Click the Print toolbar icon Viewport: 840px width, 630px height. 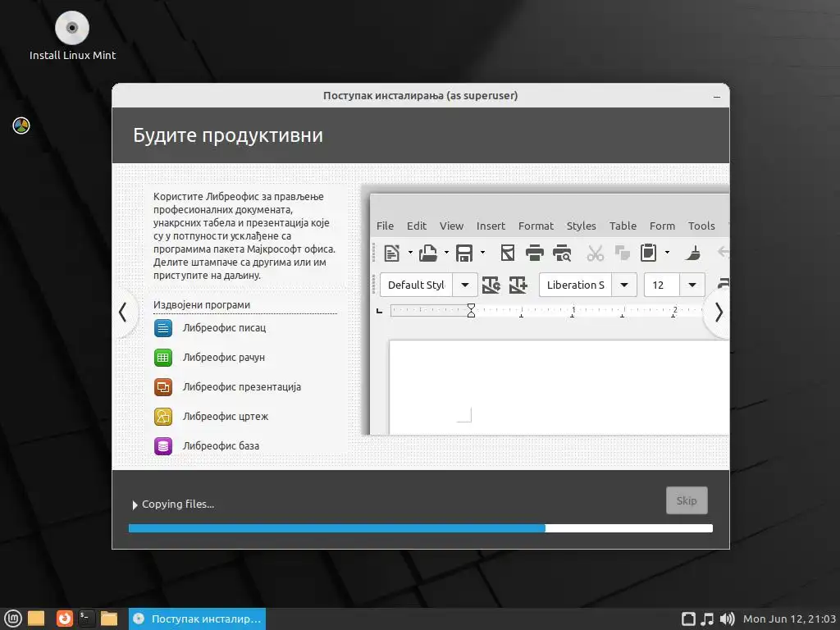pyautogui.click(x=534, y=253)
